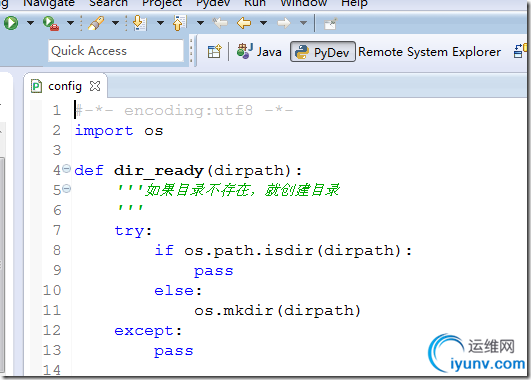Screen dimensions: 531x380
Task: Close the config editor tab
Action: coord(95,86)
